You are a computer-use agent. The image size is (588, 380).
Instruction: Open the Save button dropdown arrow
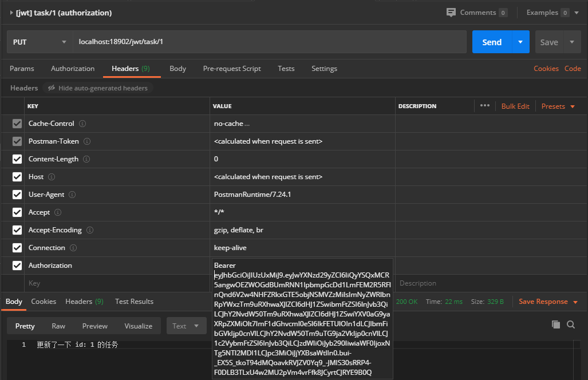pyautogui.click(x=572, y=42)
